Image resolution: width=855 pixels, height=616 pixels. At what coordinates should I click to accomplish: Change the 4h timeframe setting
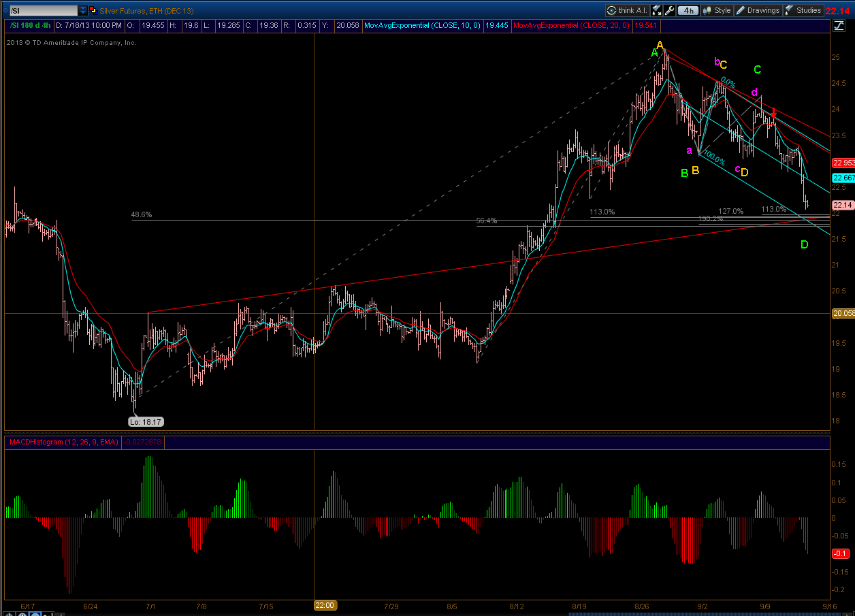pyautogui.click(x=689, y=10)
